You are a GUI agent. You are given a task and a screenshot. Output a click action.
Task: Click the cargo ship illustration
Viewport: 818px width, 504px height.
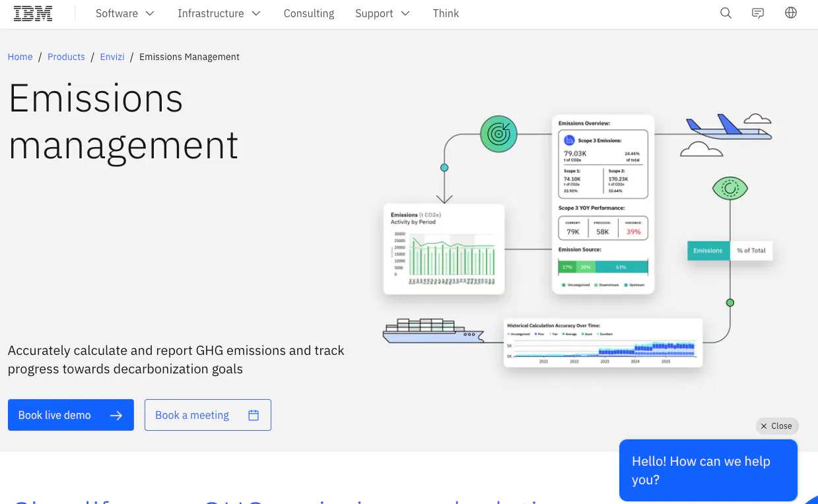pyautogui.click(x=433, y=331)
